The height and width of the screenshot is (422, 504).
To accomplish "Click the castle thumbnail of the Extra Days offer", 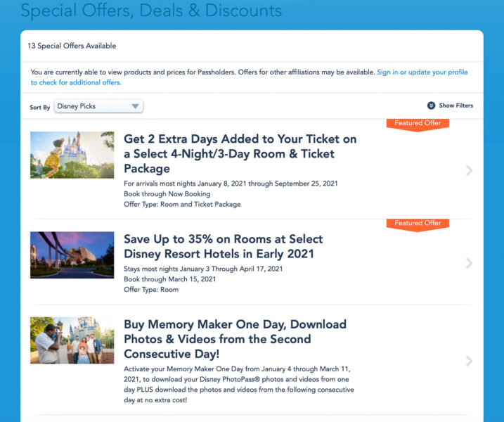I will point(72,155).
